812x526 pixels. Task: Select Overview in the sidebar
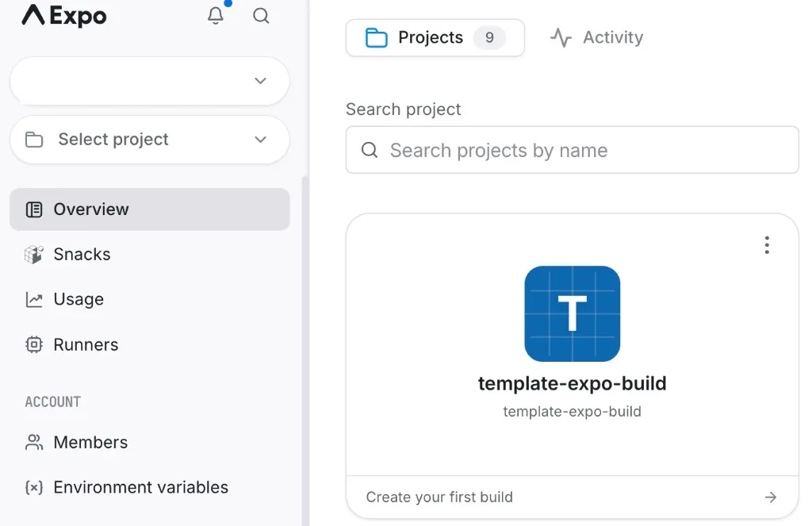150,209
